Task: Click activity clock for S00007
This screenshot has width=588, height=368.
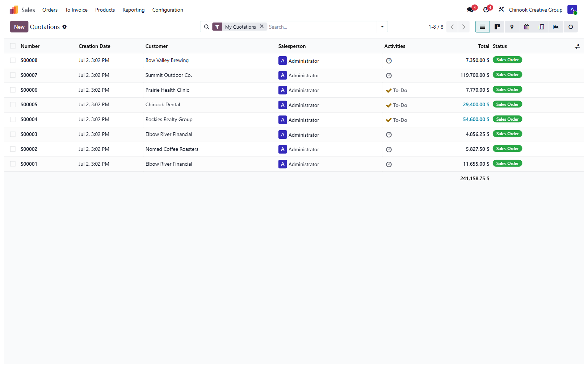Action: tap(389, 76)
